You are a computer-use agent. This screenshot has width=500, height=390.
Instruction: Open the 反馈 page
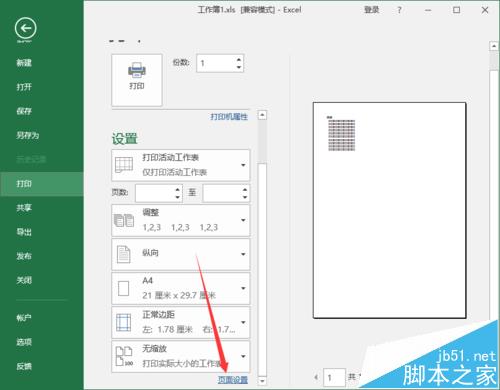point(24,366)
